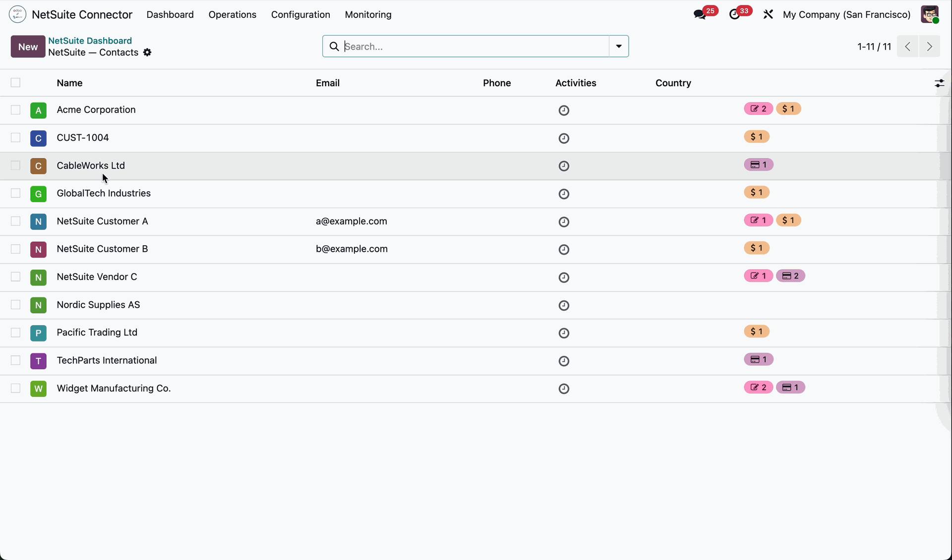The image size is (952, 560).
Task: Click NetSuite Vendor C's purple card badge
Action: tap(790, 276)
